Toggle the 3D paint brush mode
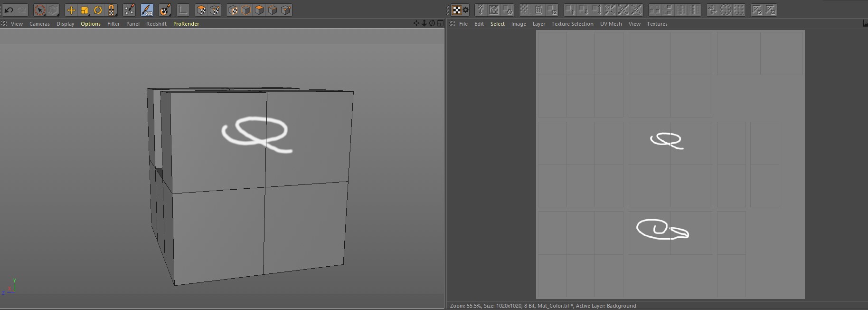Viewport: 868px width, 310px height. coord(147,10)
